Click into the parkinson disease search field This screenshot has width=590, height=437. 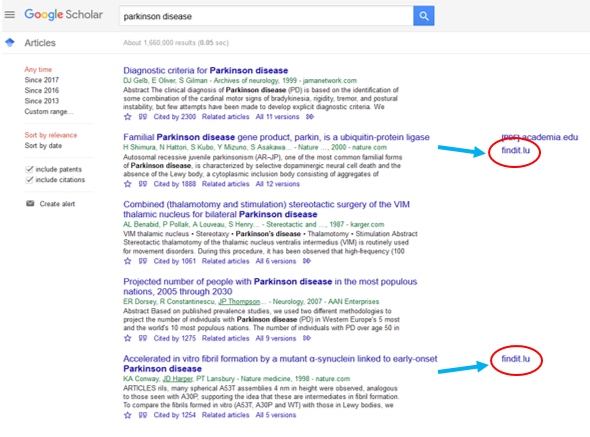tap(266, 16)
